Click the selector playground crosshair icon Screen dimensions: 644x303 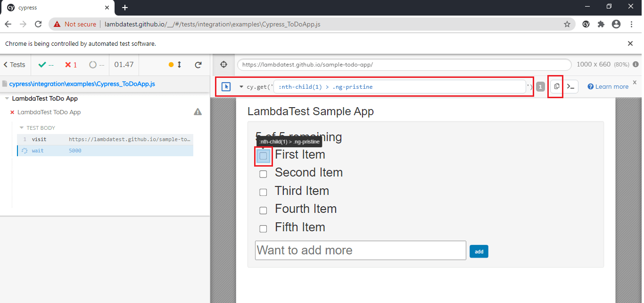coord(224,65)
